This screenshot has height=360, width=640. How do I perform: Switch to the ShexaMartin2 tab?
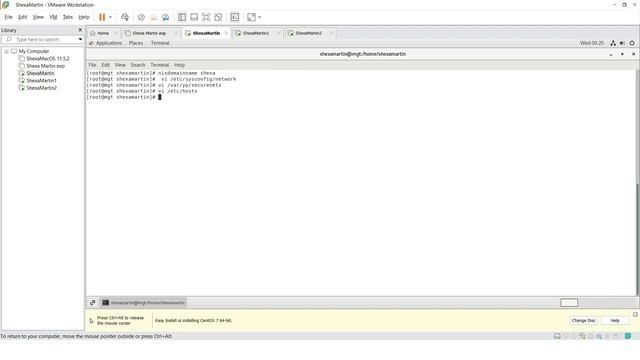(309, 33)
